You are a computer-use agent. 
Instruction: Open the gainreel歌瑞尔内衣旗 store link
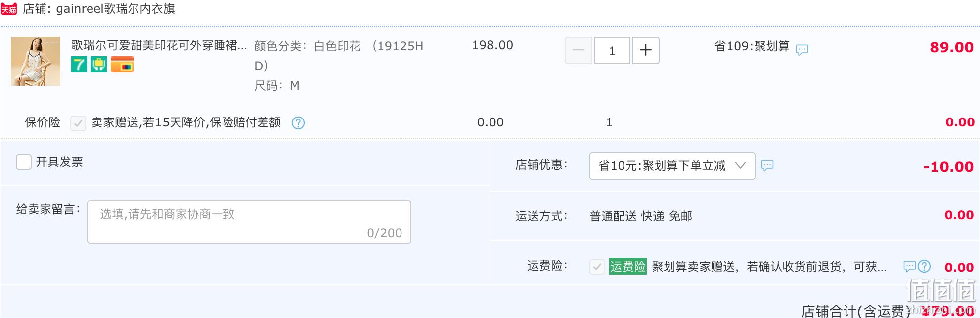[116, 9]
